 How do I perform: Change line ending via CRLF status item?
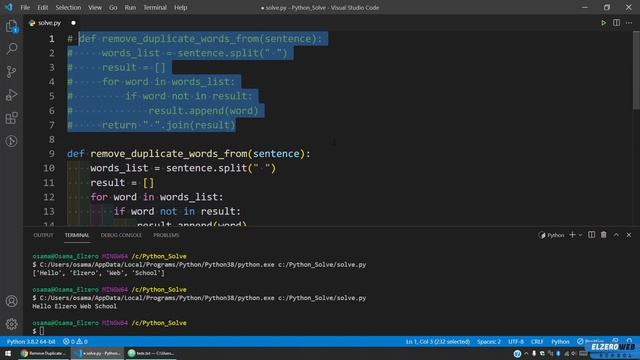click(537, 341)
